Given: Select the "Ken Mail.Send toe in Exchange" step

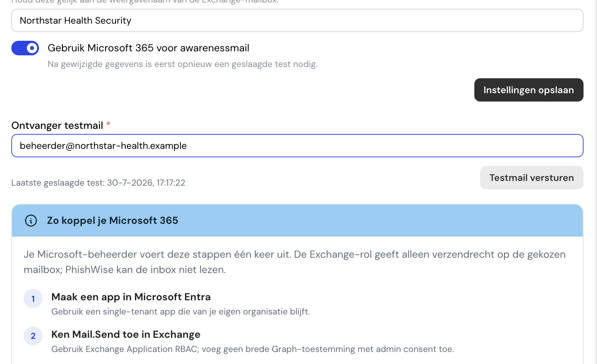Looking at the screenshot, I should point(126,335).
